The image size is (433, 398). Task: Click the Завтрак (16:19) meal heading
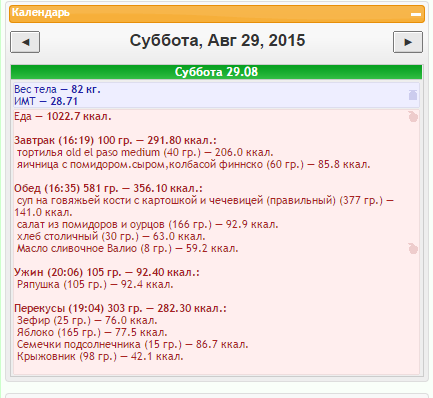tap(115, 140)
